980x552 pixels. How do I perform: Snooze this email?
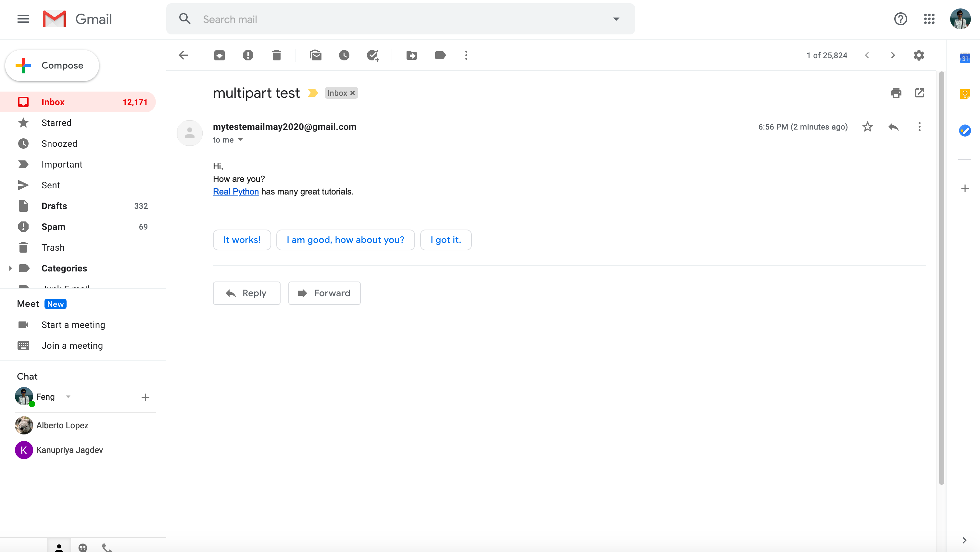point(344,55)
